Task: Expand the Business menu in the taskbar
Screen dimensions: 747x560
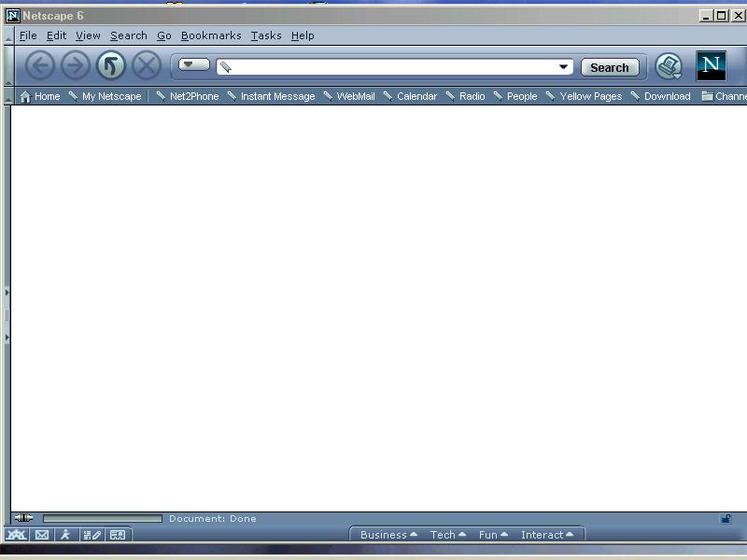Action: pos(388,535)
